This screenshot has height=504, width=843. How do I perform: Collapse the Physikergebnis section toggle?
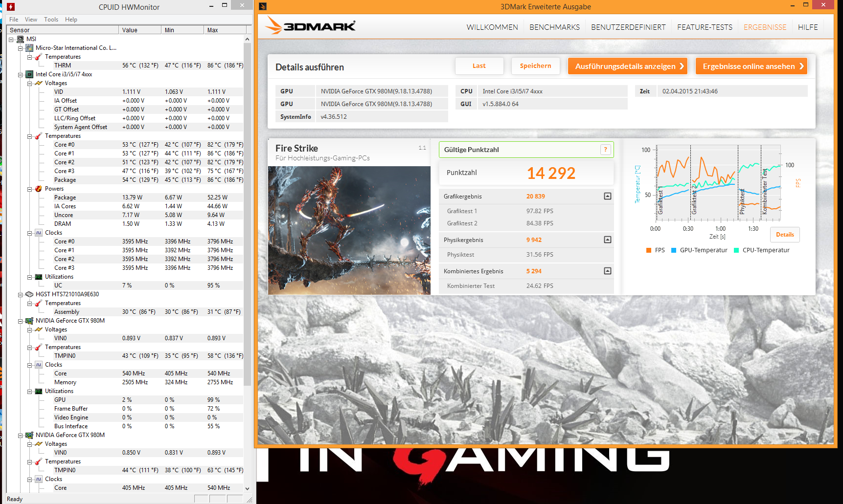point(607,240)
